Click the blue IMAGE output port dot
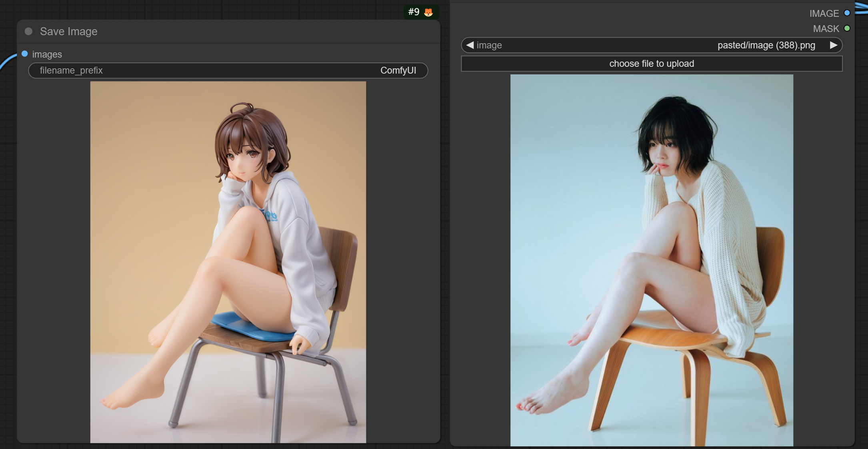Image resolution: width=868 pixels, height=449 pixels. (x=847, y=13)
